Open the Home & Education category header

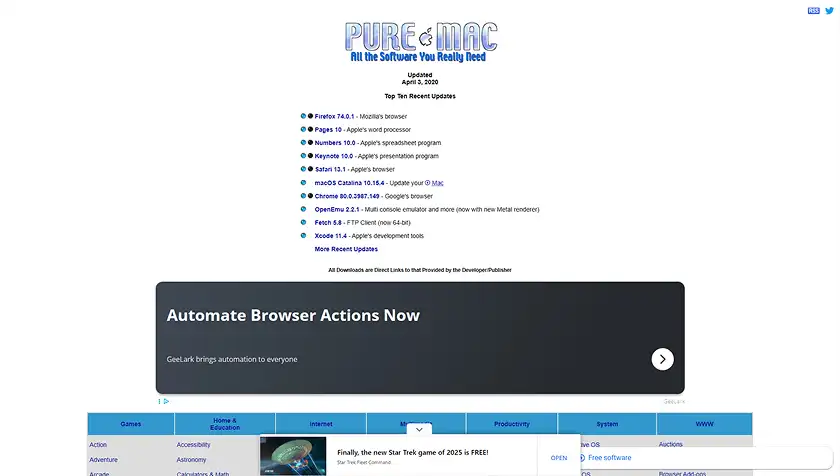(225, 424)
